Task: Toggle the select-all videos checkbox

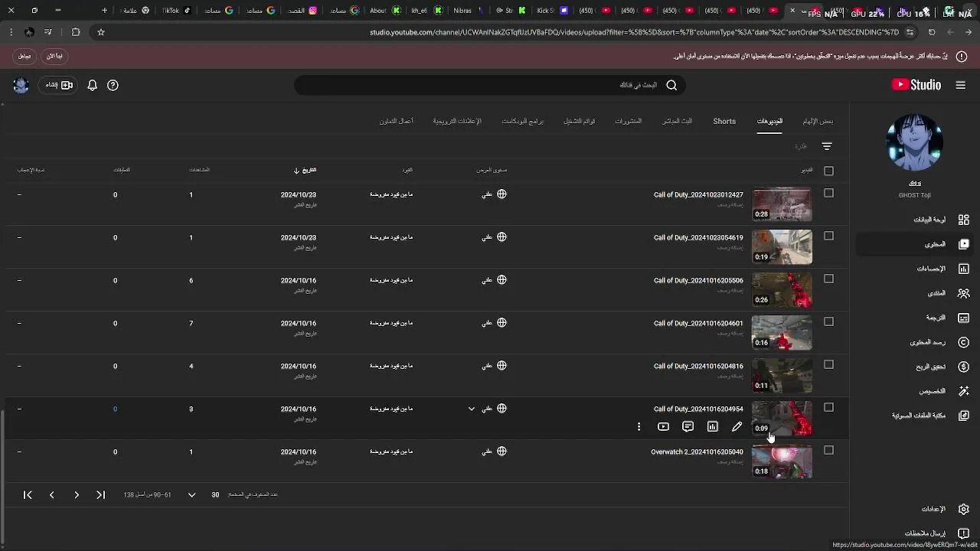Action: 828,171
